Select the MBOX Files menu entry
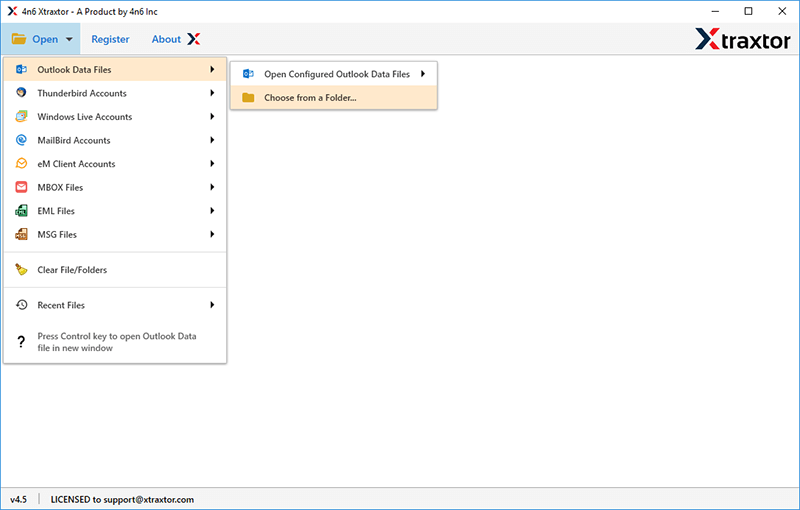Screen dimensions: 800x510 pyautogui.click(x=115, y=187)
